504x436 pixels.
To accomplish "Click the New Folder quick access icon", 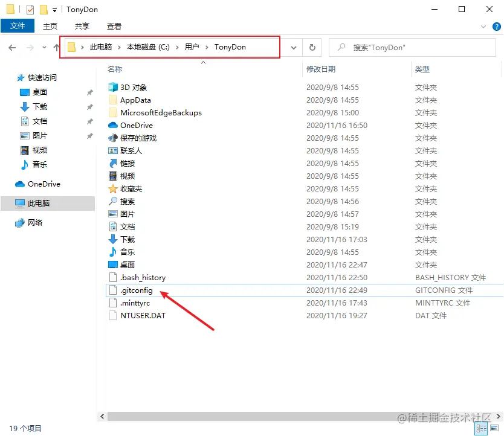I will (44, 10).
